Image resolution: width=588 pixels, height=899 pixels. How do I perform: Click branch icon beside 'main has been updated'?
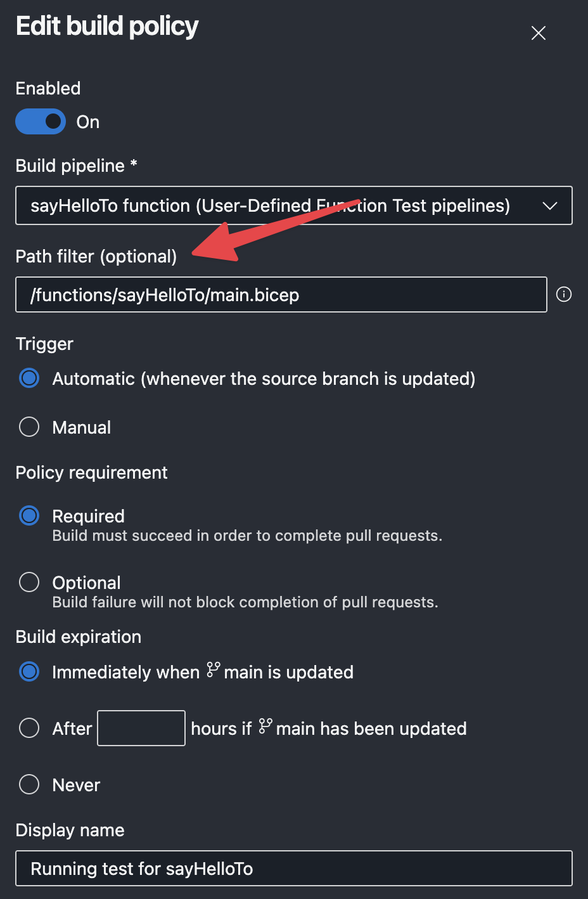265,726
